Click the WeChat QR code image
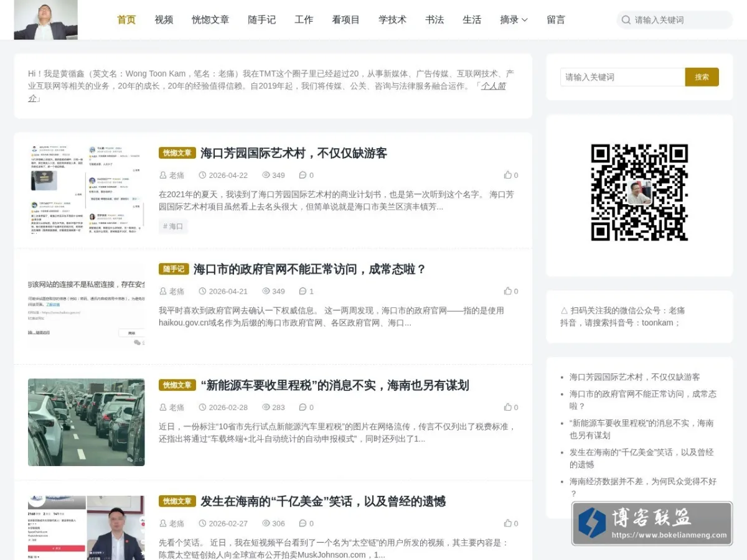This screenshot has width=747, height=560. (639, 193)
